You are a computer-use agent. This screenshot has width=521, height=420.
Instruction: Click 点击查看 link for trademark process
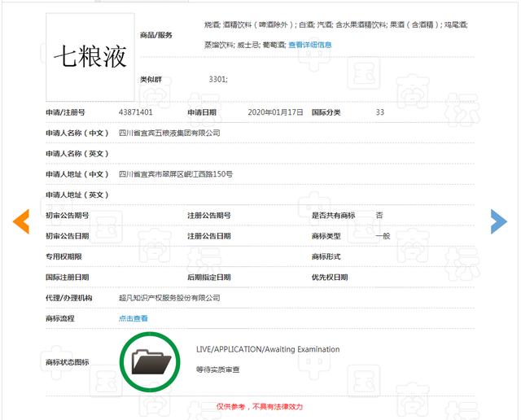coord(134,318)
